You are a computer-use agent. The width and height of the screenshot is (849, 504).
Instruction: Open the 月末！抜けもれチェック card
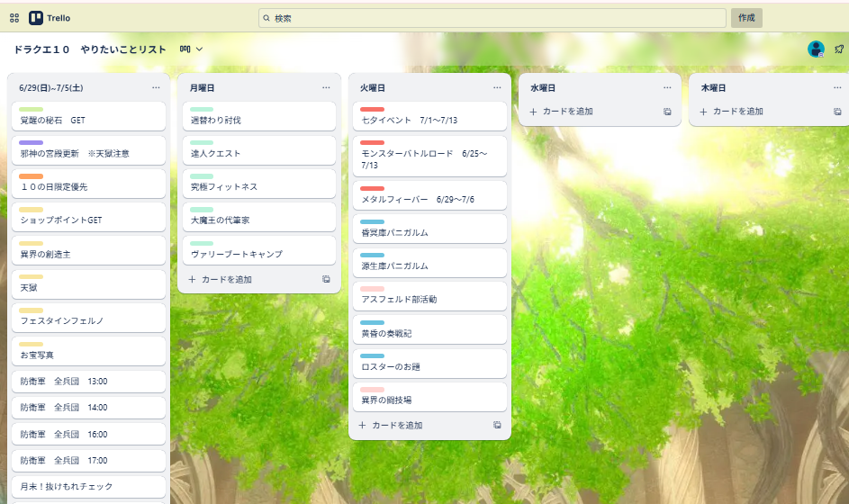89,486
